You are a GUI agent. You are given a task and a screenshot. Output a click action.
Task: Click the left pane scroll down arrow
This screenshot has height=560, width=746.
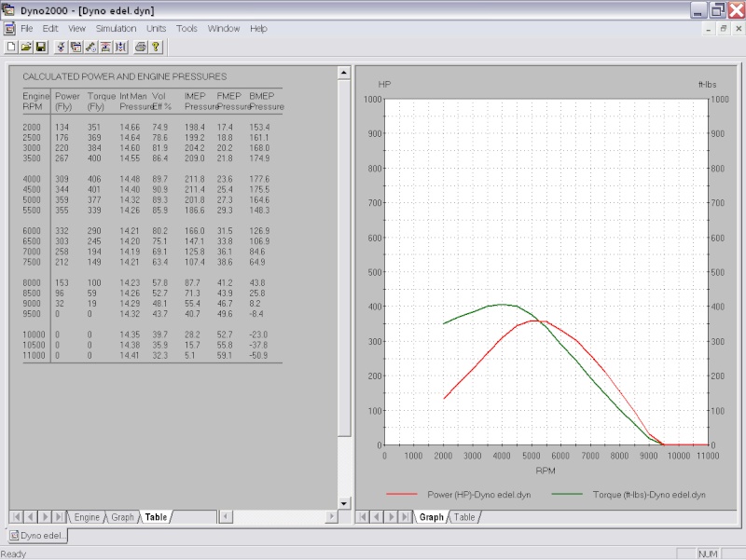344,503
